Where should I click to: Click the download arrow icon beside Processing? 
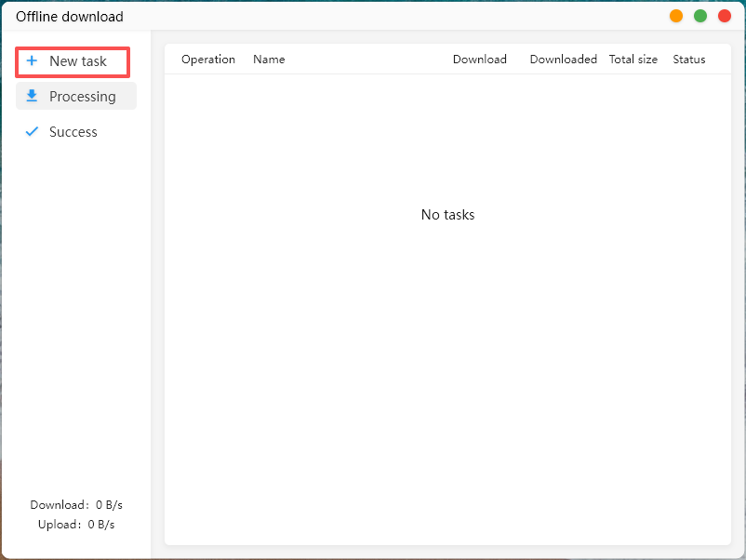32,96
